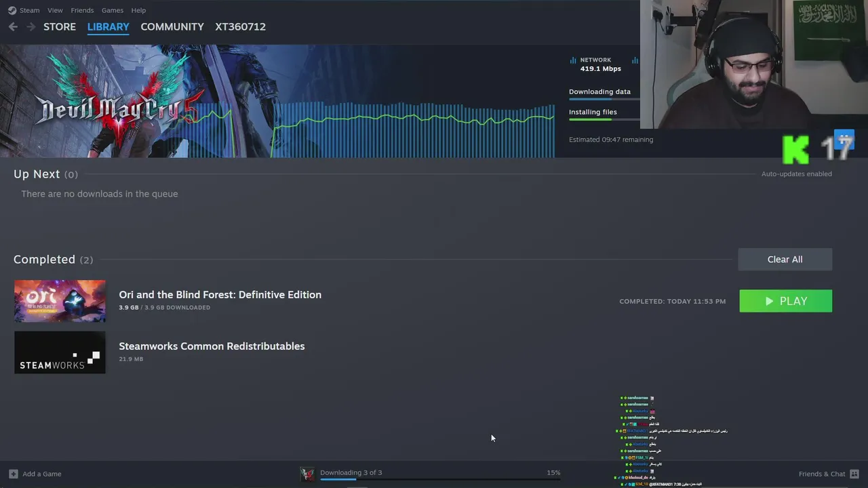Click the Estimated 09:47 remaining text
The width and height of the screenshot is (868, 488).
click(611, 140)
